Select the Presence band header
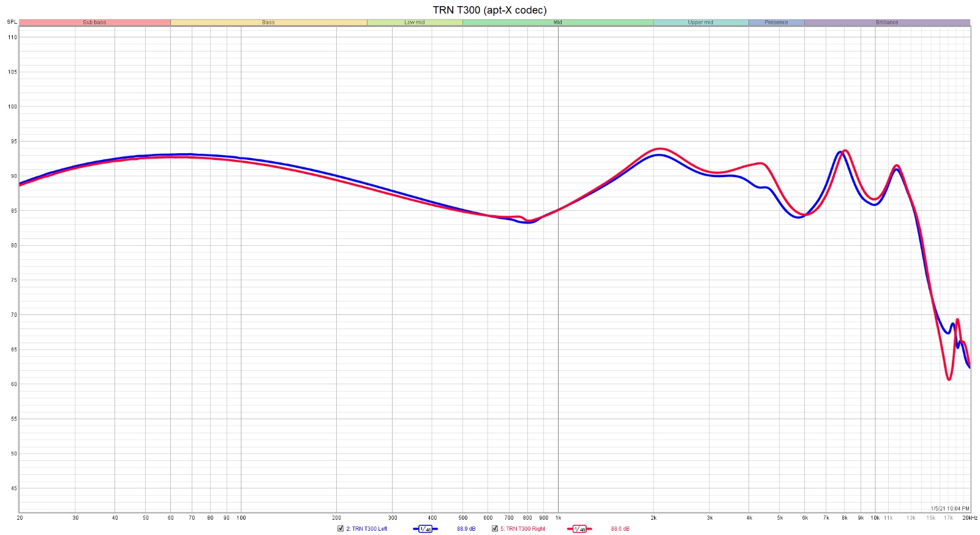The image size is (980, 535). click(776, 22)
